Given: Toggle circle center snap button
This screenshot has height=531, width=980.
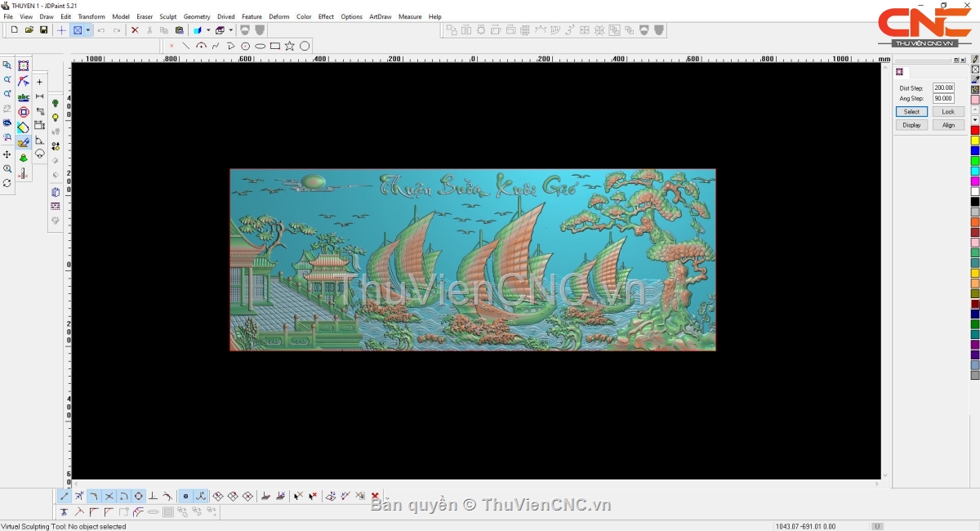Looking at the screenshot, I should [x=139, y=496].
